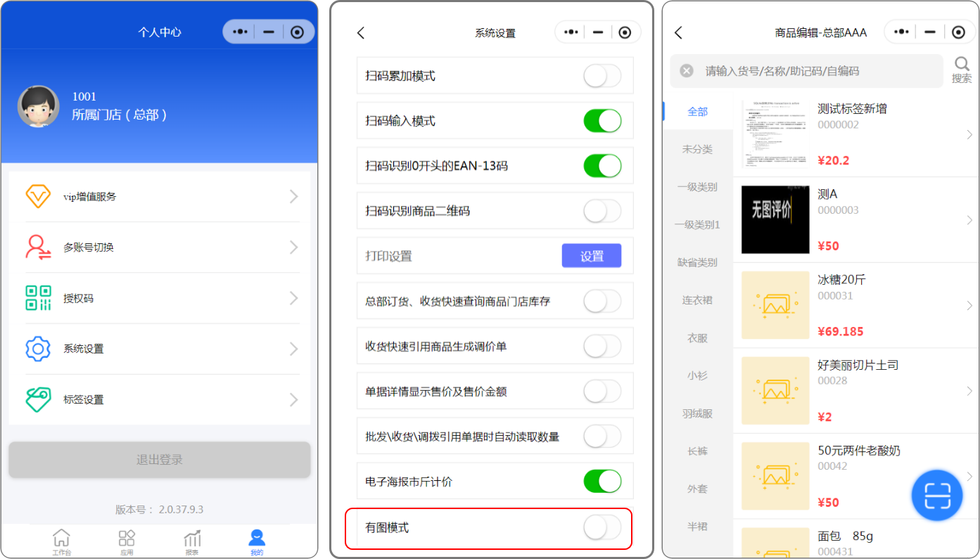Open 系统设置 via its chevron

294,349
